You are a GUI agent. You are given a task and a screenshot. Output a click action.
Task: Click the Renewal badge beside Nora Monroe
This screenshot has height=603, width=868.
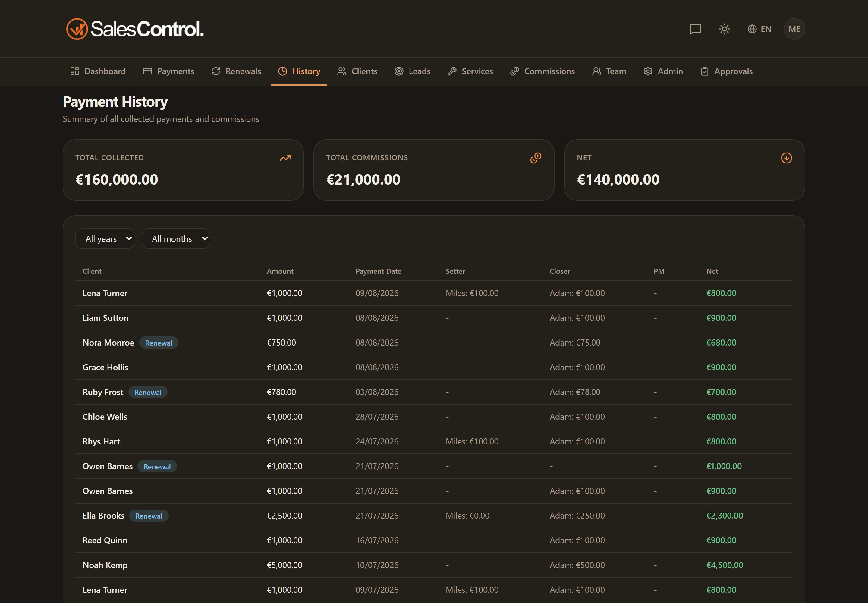click(159, 343)
